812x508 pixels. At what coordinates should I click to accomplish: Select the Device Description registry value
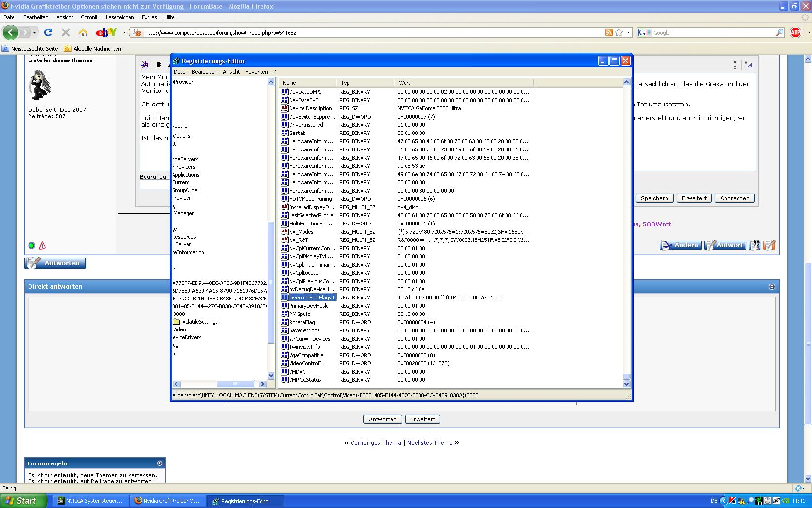310,108
